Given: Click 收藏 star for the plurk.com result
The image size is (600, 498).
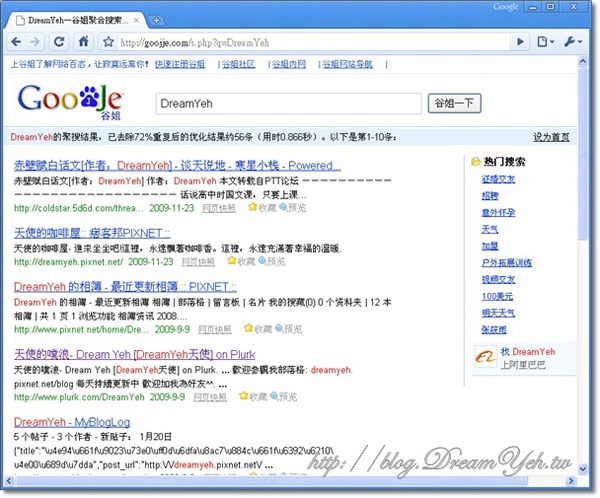Looking at the screenshot, I should [253, 396].
